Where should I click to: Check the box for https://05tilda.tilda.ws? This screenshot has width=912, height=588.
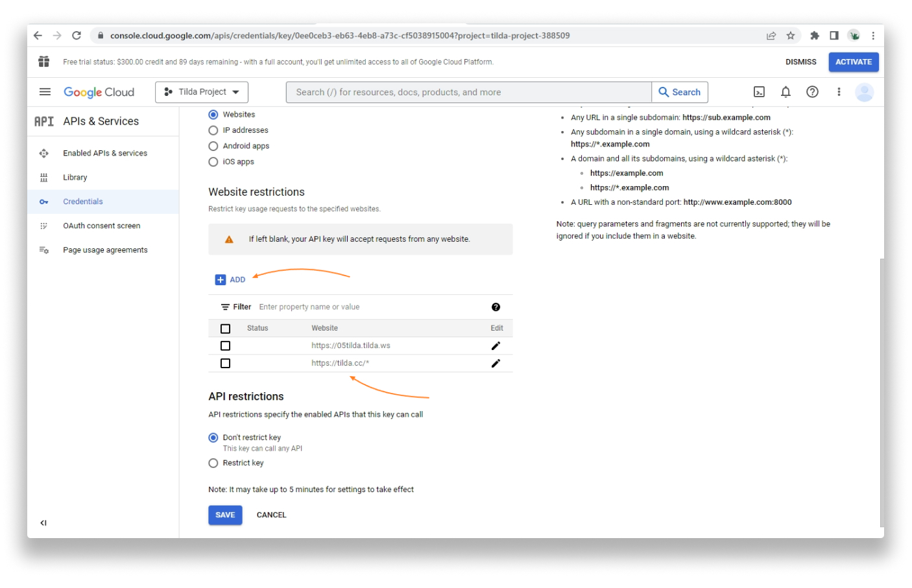click(226, 346)
